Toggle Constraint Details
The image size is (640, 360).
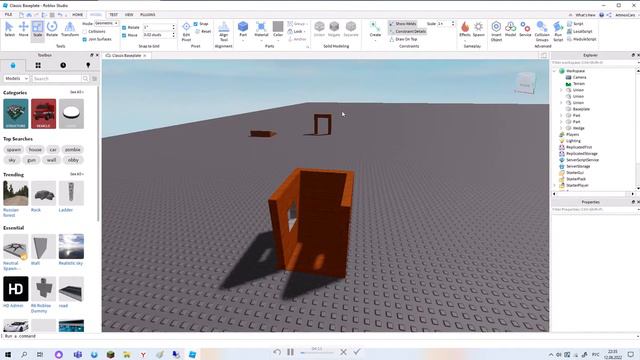pyautogui.click(x=407, y=31)
